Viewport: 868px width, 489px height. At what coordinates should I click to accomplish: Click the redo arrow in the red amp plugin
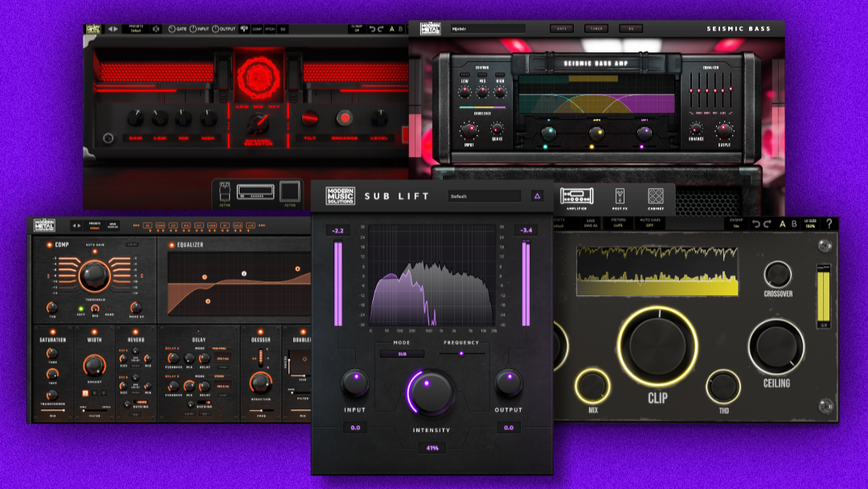[x=380, y=29]
